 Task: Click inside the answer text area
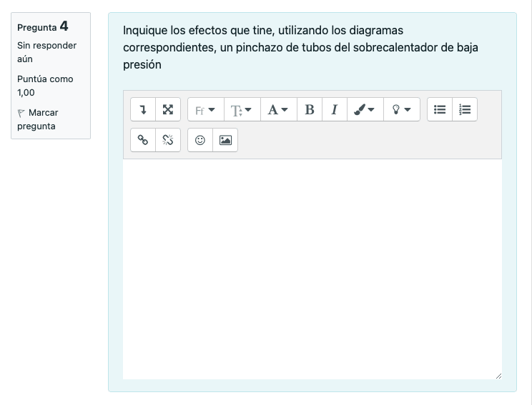312,269
